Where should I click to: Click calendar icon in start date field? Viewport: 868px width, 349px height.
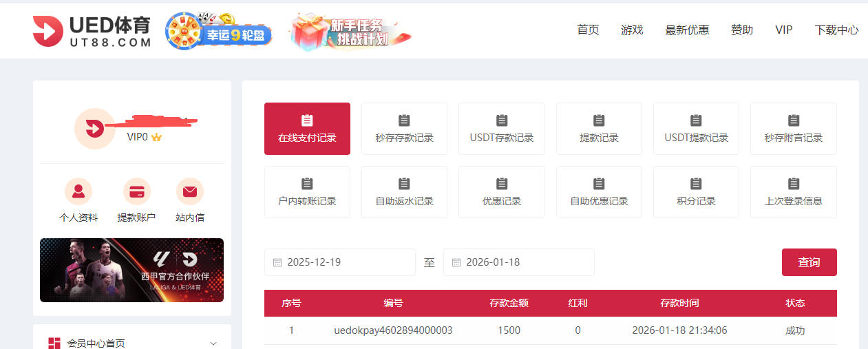(277, 262)
